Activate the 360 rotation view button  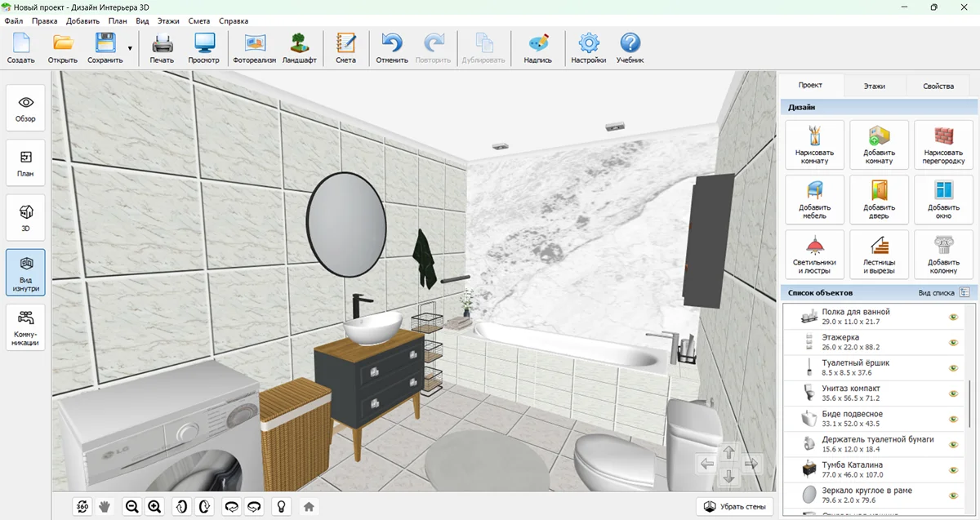(x=82, y=506)
